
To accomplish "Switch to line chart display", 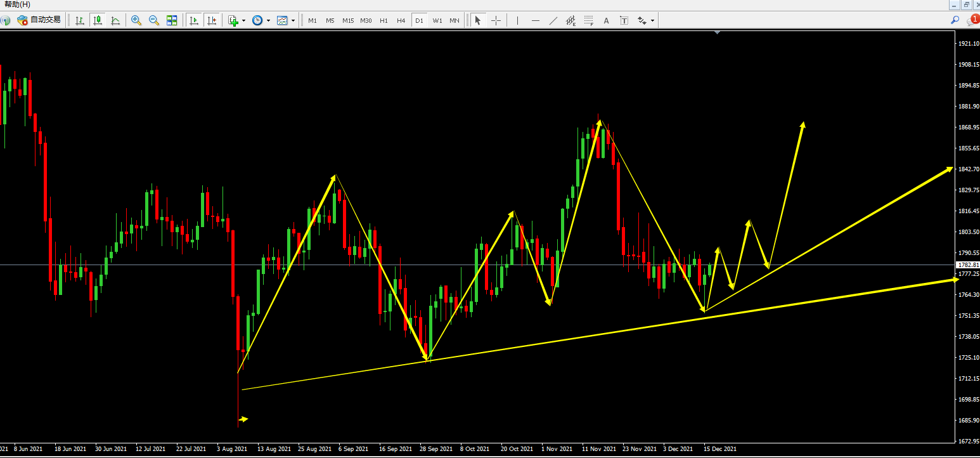I will [x=115, y=20].
